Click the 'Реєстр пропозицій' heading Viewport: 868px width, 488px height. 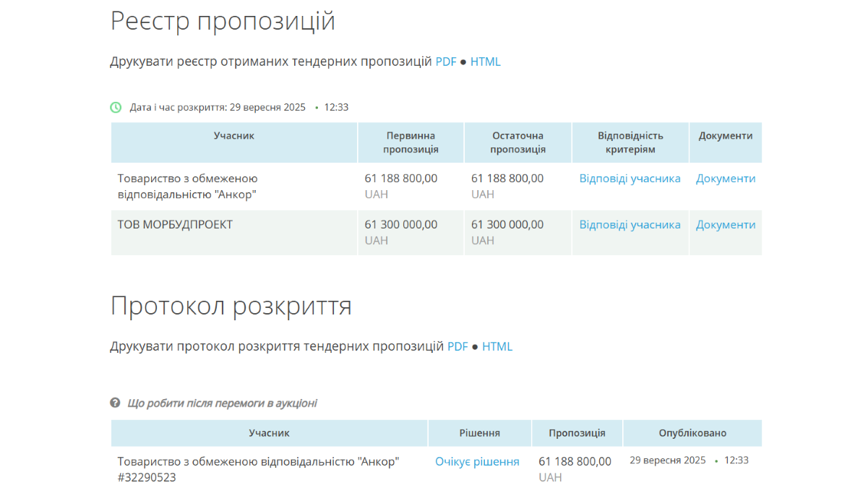point(223,21)
